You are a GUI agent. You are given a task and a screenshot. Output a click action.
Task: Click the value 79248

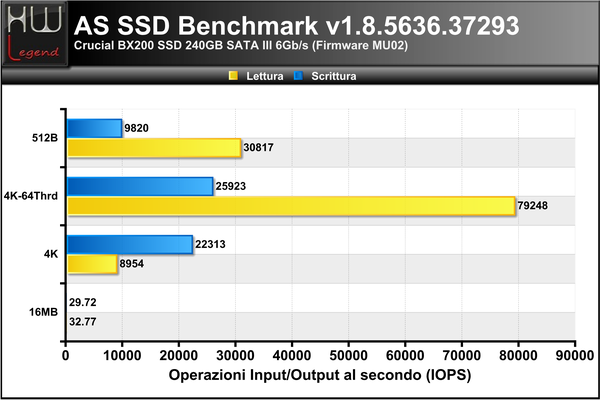pos(532,206)
